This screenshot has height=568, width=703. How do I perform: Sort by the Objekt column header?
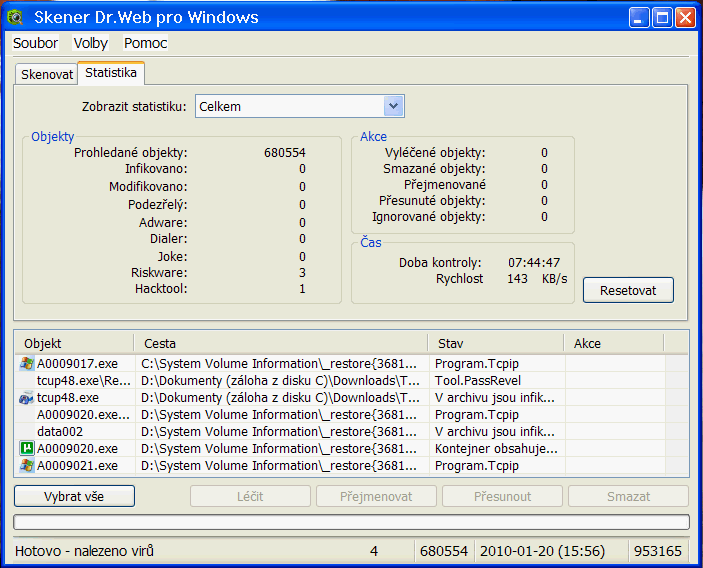coord(74,343)
